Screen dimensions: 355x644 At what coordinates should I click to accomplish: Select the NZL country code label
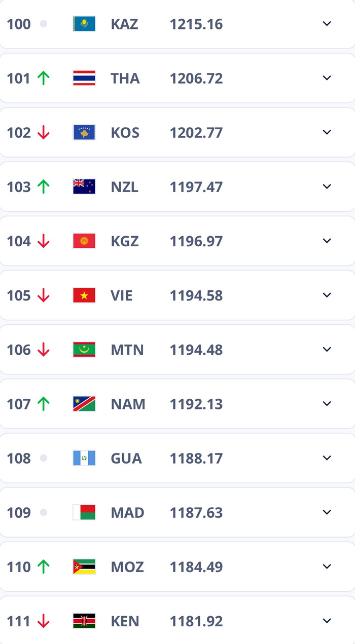coord(124,186)
